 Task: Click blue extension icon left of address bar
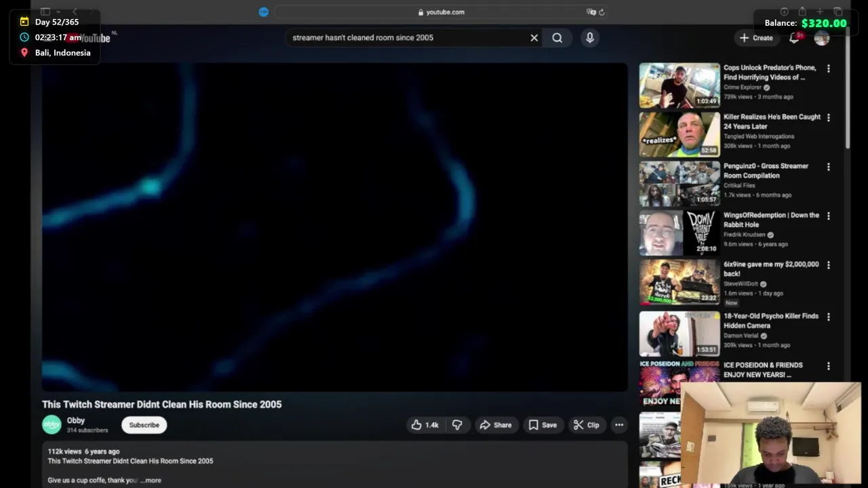point(264,12)
